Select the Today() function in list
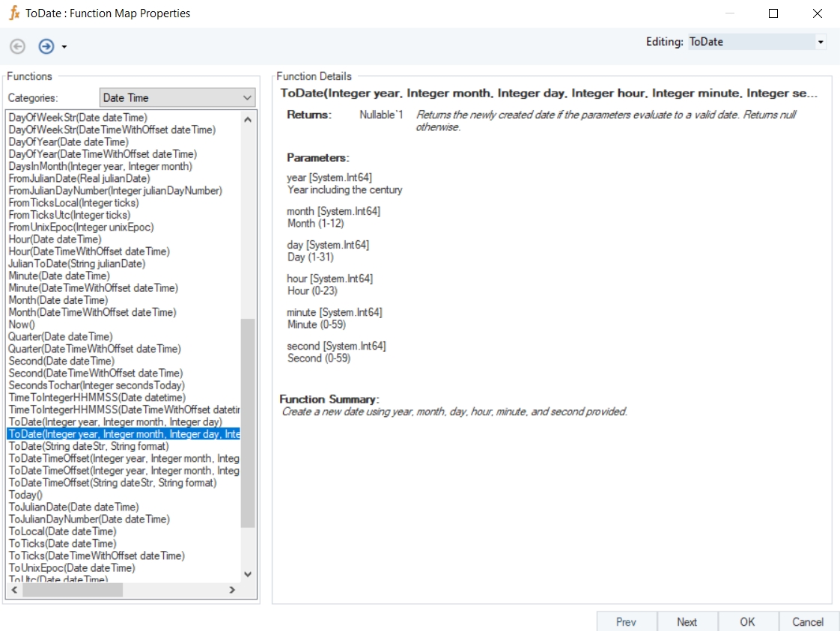840x631 pixels. click(25, 495)
